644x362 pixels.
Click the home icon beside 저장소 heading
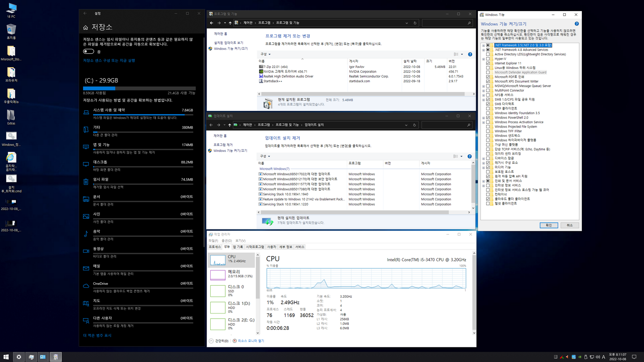(x=86, y=27)
